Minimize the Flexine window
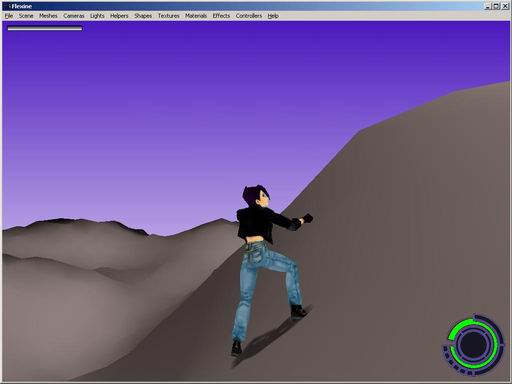The image size is (512, 384). click(x=487, y=6)
